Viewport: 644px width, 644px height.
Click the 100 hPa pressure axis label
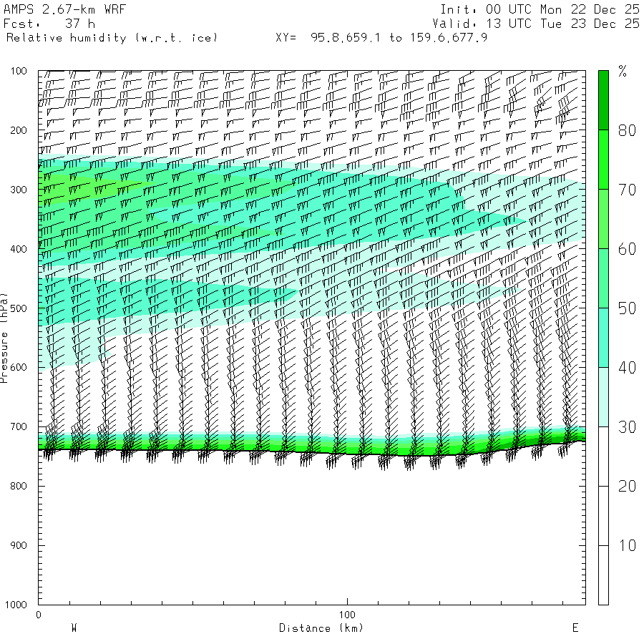pyautogui.click(x=19, y=71)
